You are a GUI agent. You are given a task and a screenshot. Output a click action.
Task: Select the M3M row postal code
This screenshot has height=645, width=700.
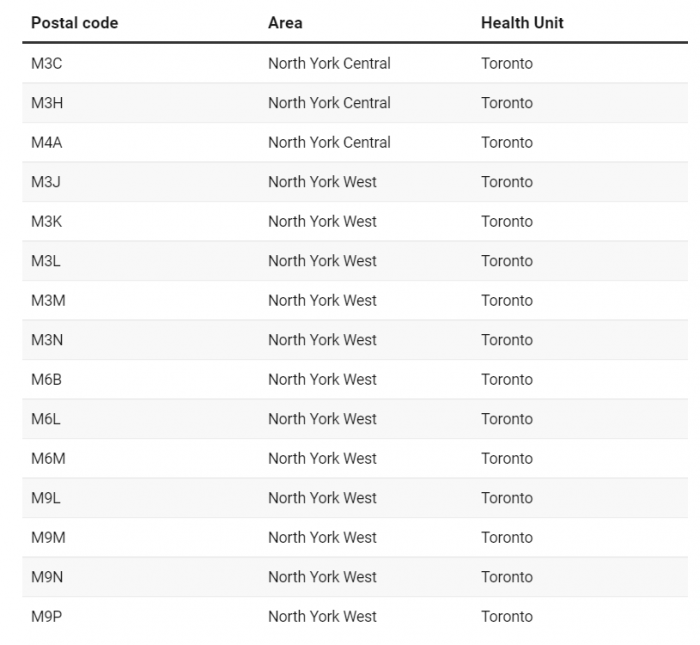click(x=48, y=300)
